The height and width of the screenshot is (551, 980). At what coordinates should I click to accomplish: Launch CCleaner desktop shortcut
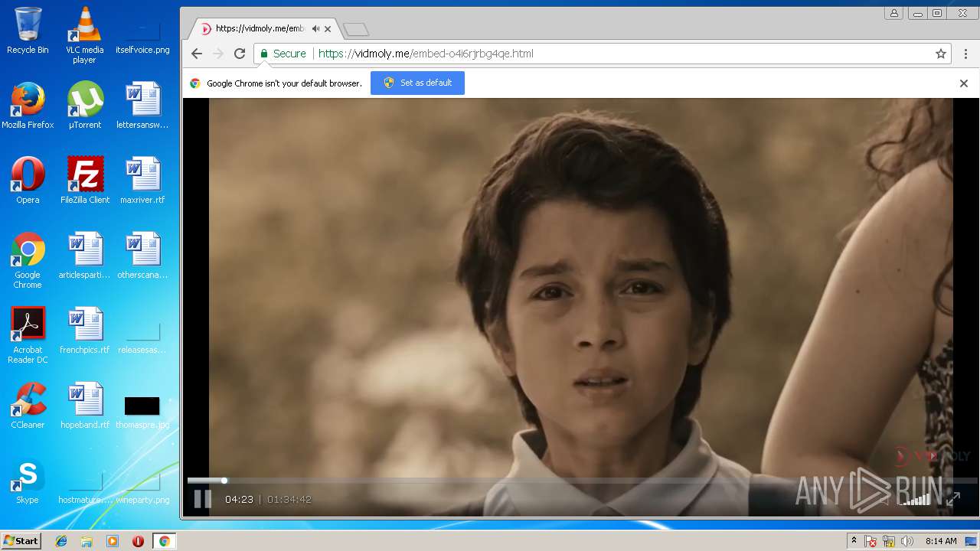(x=28, y=406)
